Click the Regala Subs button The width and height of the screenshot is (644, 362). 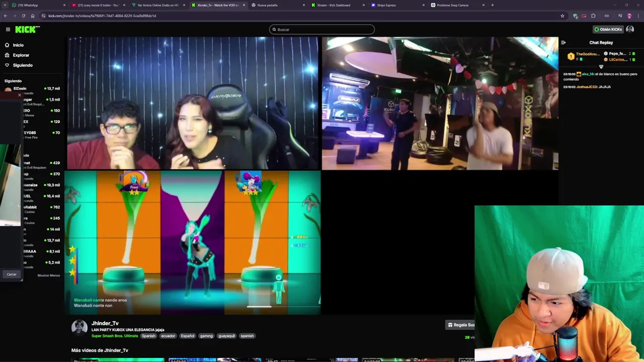(461, 325)
